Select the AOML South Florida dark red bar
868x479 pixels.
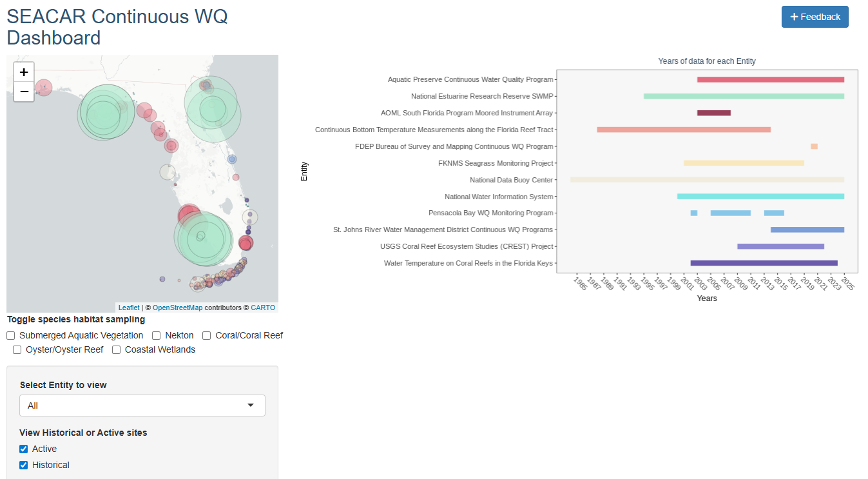(x=713, y=113)
